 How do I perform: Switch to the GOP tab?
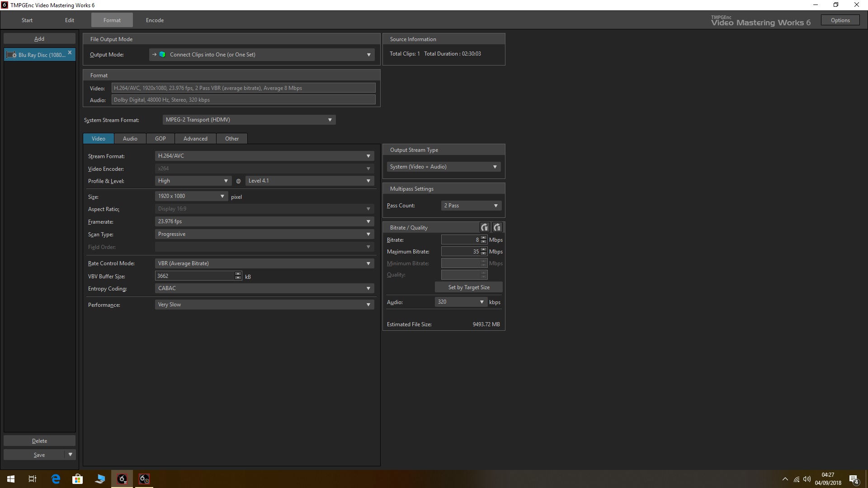coord(160,139)
